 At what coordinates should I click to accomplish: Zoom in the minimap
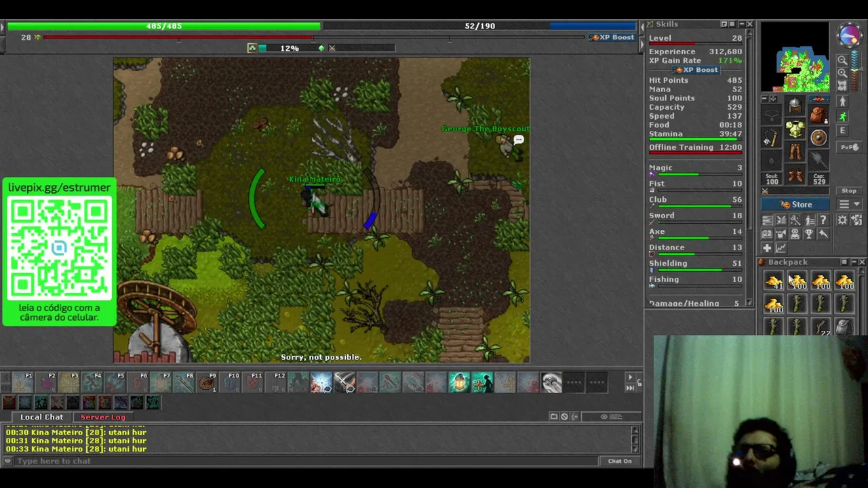[x=842, y=73]
